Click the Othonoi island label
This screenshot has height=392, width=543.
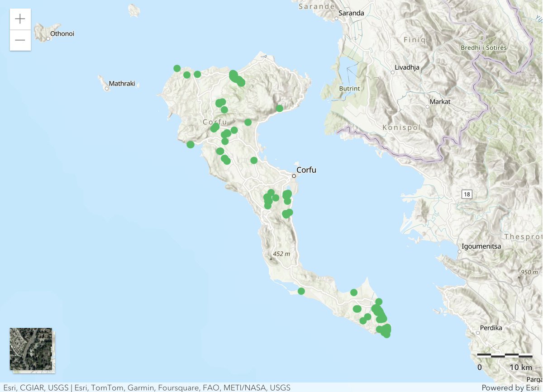(62, 33)
